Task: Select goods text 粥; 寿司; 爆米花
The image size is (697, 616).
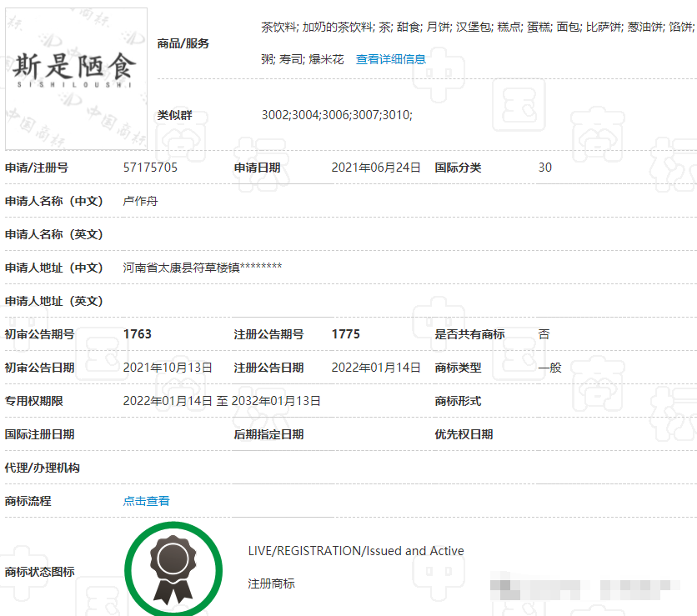Action: [x=303, y=59]
